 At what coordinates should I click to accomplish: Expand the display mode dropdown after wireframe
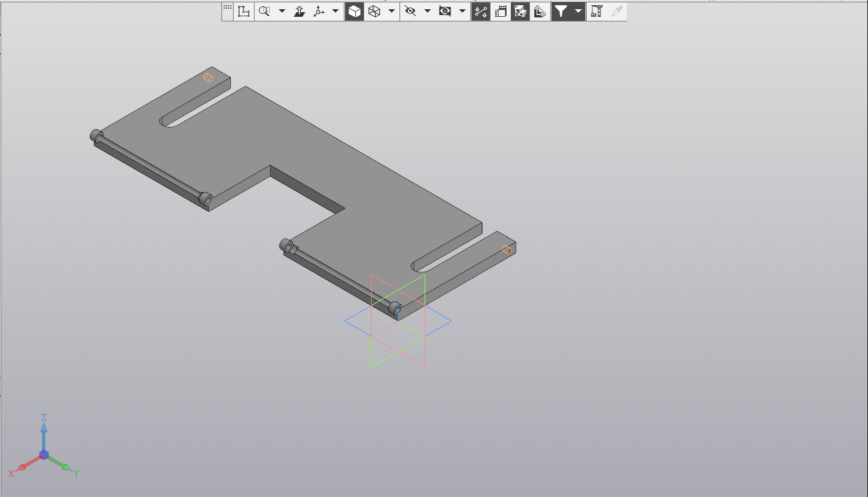click(x=391, y=11)
